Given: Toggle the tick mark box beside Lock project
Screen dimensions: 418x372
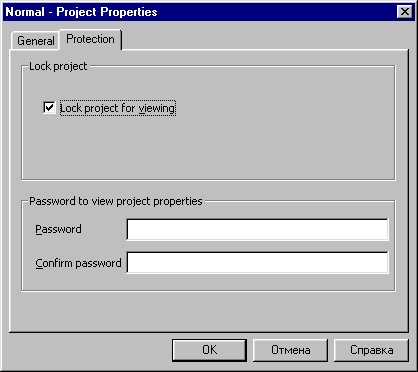Looking at the screenshot, I should [x=49, y=108].
